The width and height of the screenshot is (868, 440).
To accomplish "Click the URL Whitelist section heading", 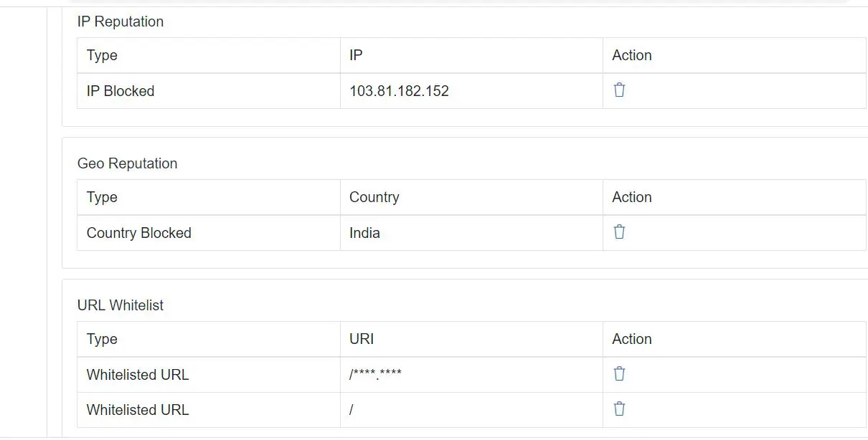I will [121, 305].
